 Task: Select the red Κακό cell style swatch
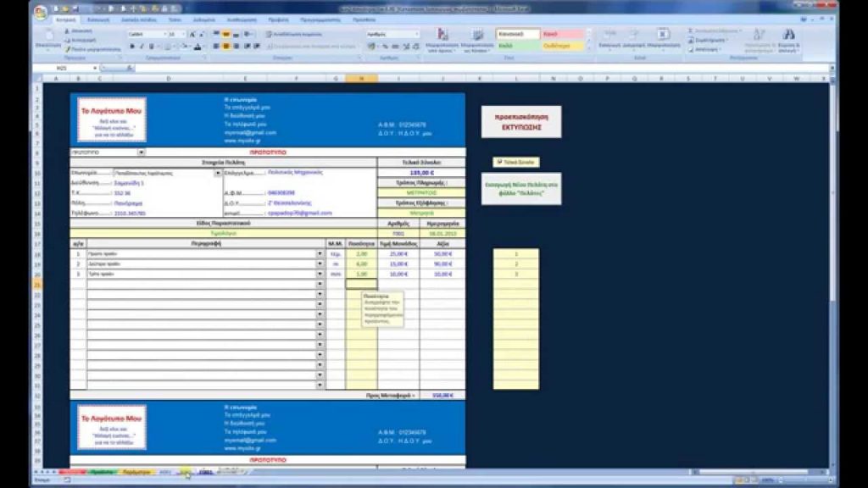click(x=562, y=34)
